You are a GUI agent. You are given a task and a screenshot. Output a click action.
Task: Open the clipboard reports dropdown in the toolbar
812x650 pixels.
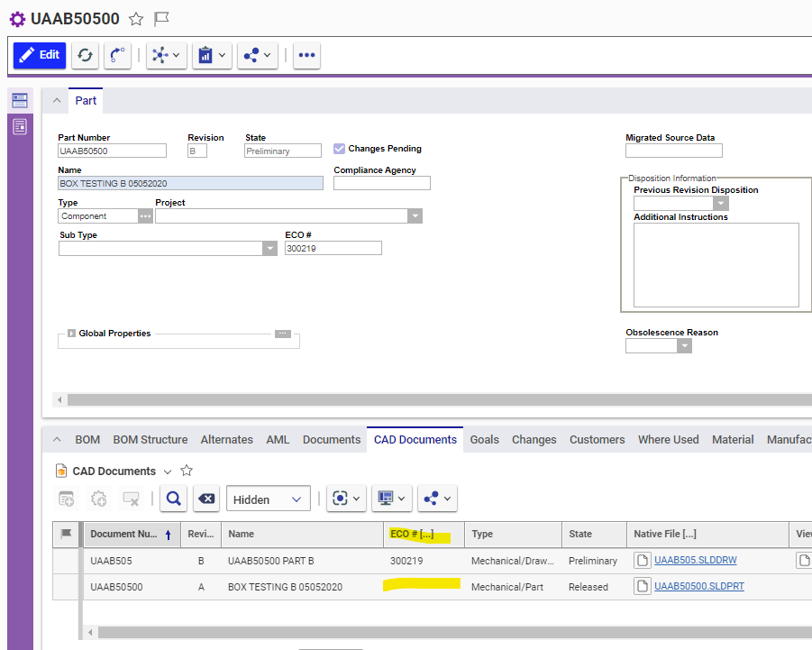point(211,55)
